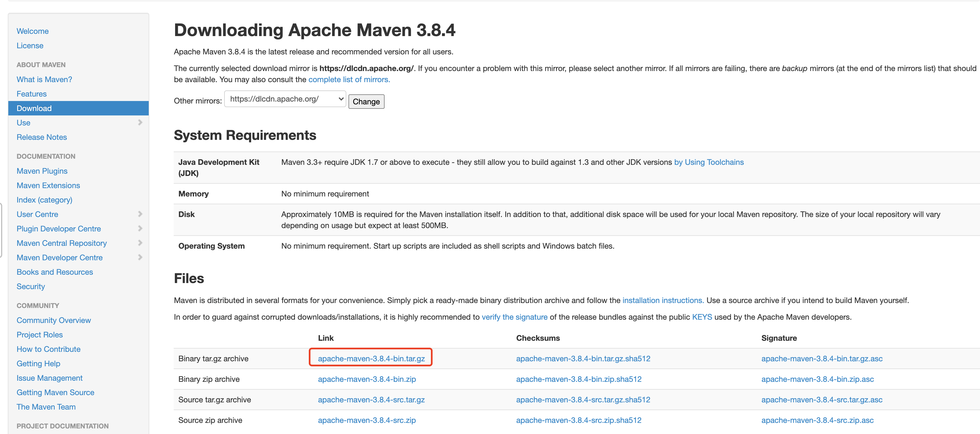This screenshot has width=980, height=434.
Task: Download apache-maven-3.8.4-bin.tar.gz archive
Action: (371, 359)
